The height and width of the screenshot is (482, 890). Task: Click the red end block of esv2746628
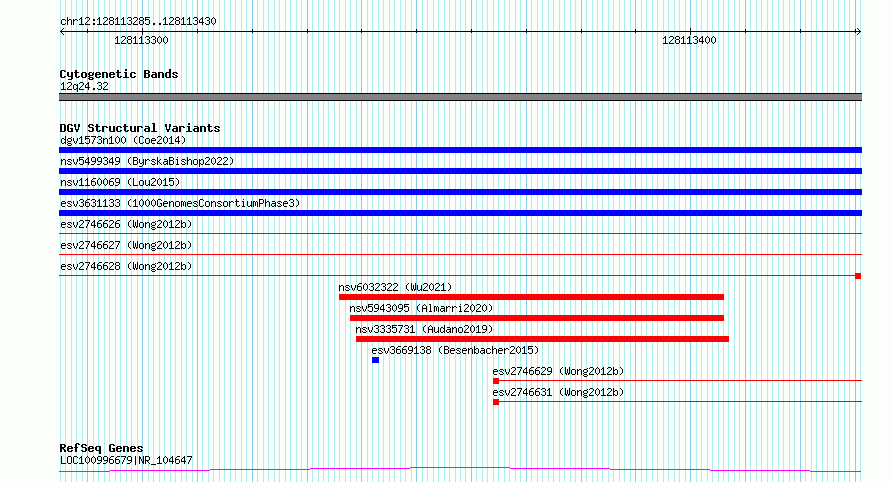(x=858, y=276)
